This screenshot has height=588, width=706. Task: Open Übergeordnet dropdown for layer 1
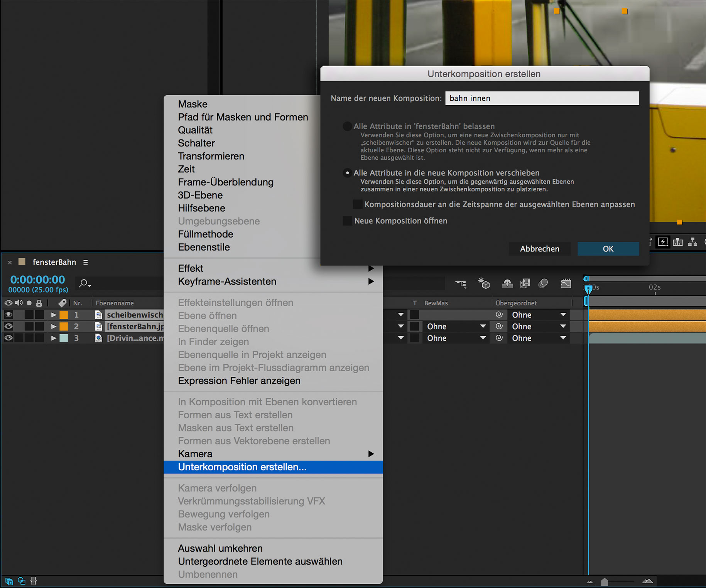click(x=539, y=315)
